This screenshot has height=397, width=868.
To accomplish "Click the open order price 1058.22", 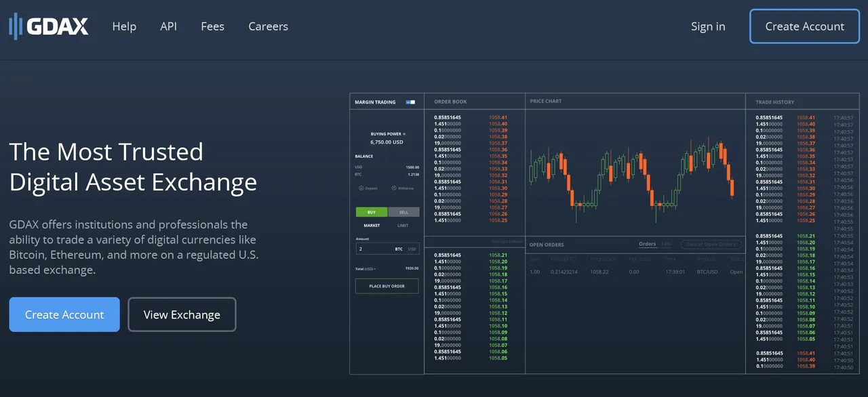I will [599, 272].
